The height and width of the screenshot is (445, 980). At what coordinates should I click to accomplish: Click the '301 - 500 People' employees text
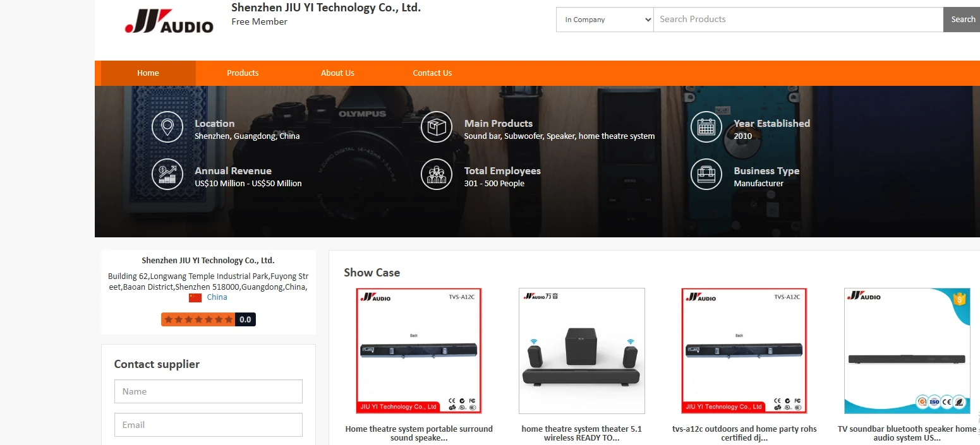494,183
